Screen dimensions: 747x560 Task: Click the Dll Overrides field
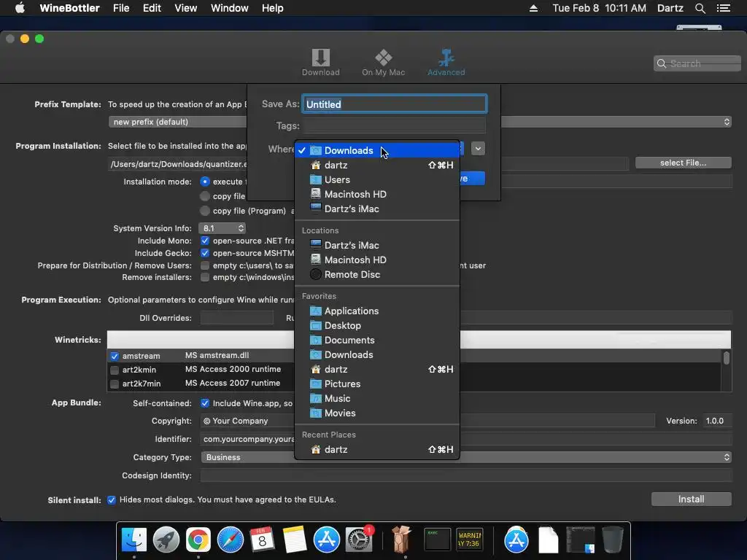click(237, 318)
